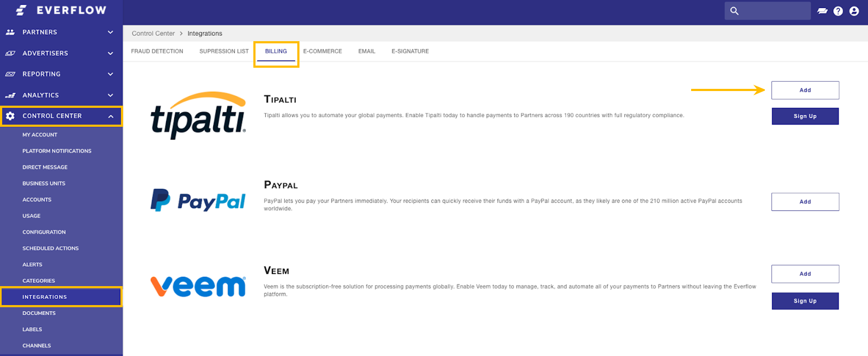Viewport: 868px width, 356px height.
Task: Click the Everflow updates icon in header
Action: pos(822,11)
